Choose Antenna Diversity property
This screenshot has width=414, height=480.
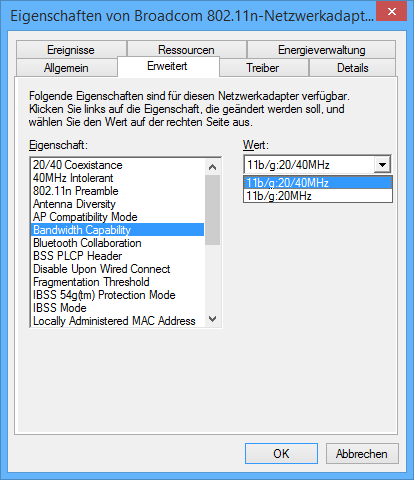[117, 204]
